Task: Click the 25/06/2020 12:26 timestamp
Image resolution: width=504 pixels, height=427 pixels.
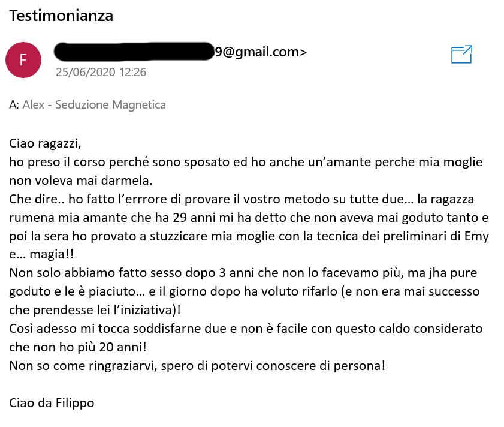Action: [101, 72]
